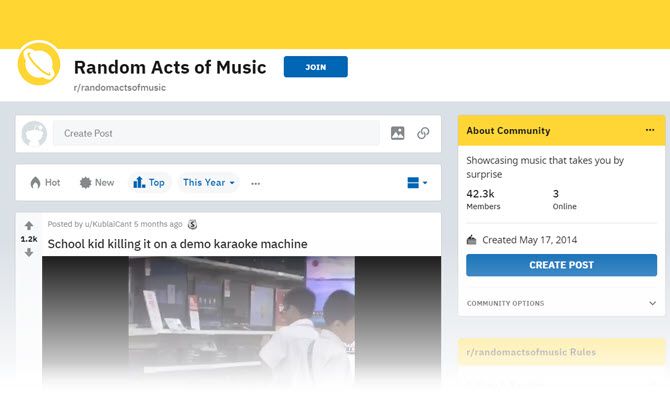The width and height of the screenshot is (670, 397).
Task: Open the Create Post text field
Action: pyautogui.click(x=216, y=133)
